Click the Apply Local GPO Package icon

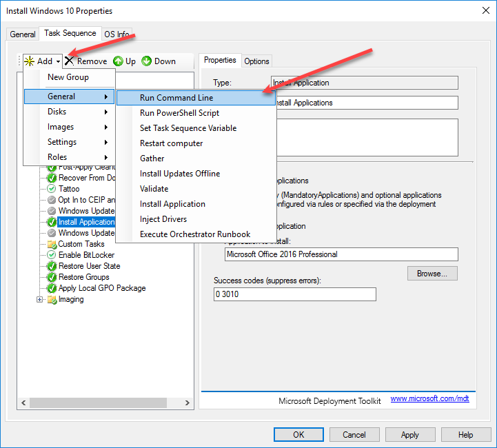(52, 288)
